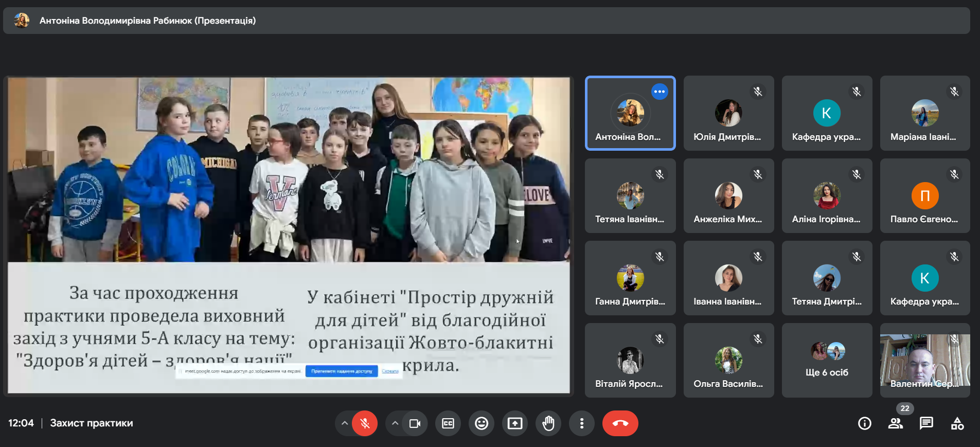Viewport: 980px width, 447px height.
Task: Click the muted mic icon on Юлія Дмитрів... tile
Action: (758, 92)
